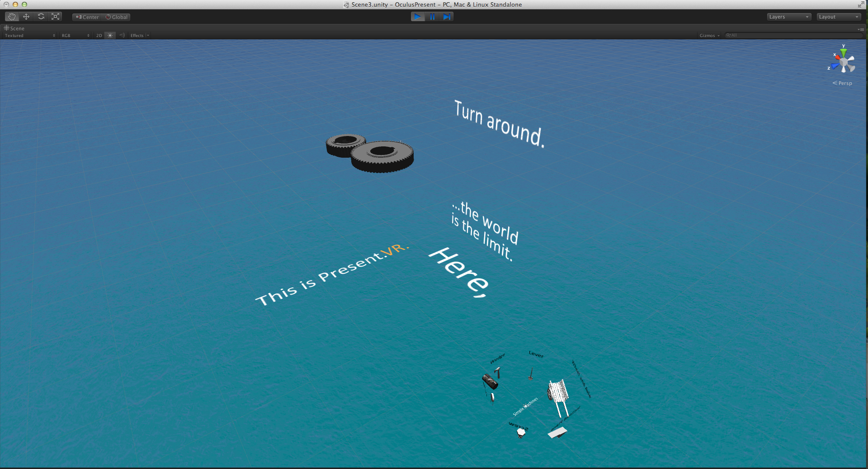Open the Gizmos dropdown

click(709, 35)
